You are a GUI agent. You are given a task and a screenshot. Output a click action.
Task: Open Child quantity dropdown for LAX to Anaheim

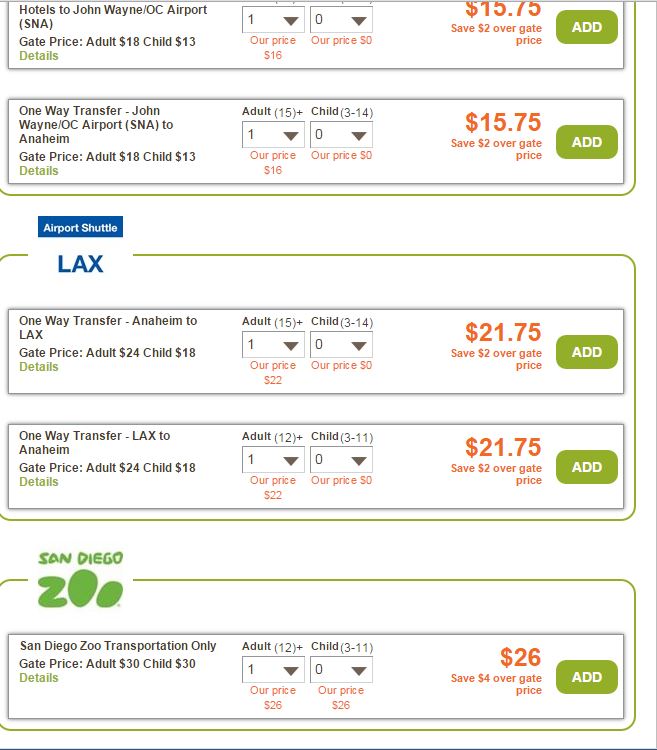[340, 460]
